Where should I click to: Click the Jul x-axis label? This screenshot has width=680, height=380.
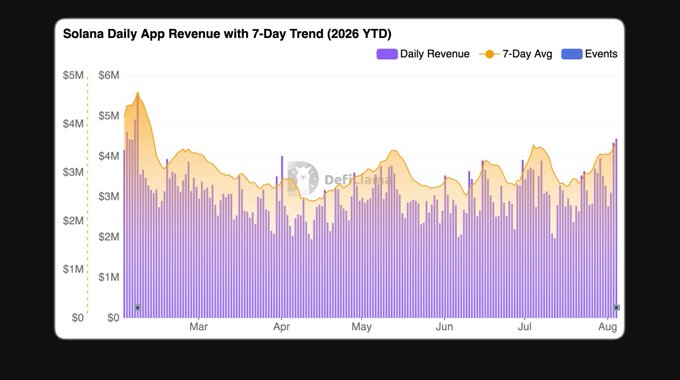point(524,327)
